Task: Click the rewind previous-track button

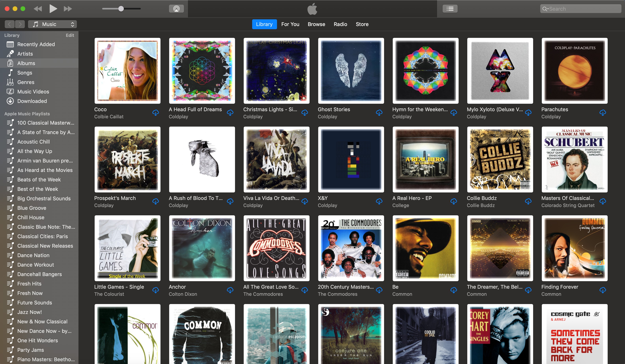Action: click(x=38, y=9)
